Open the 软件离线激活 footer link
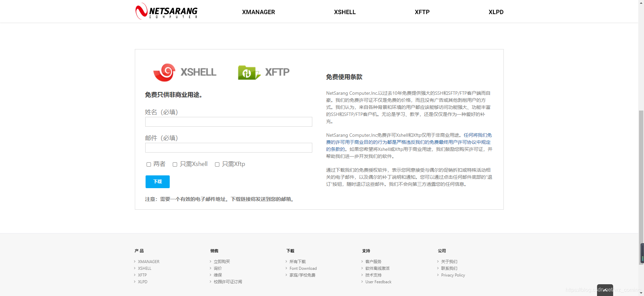 (377, 268)
